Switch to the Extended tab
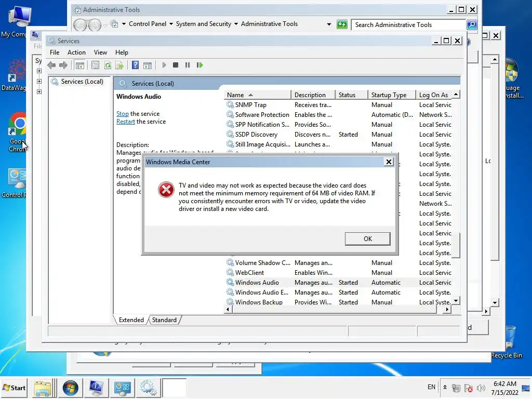This screenshot has height=399, width=532. coord(131,320)
